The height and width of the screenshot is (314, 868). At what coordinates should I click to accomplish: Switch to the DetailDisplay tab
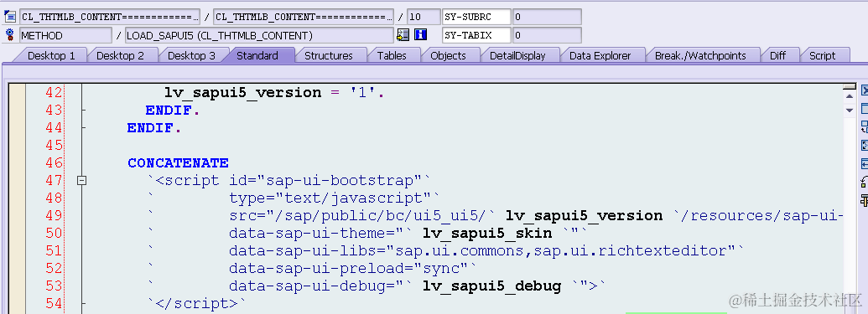517,55
